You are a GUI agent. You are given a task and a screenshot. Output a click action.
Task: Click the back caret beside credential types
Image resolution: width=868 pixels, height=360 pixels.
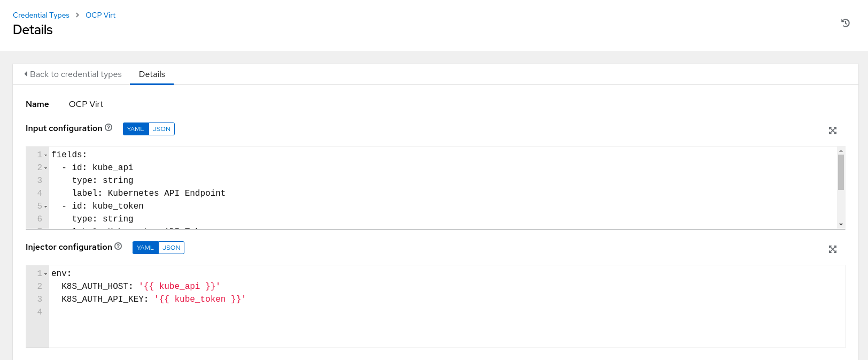tap(26, 74)
